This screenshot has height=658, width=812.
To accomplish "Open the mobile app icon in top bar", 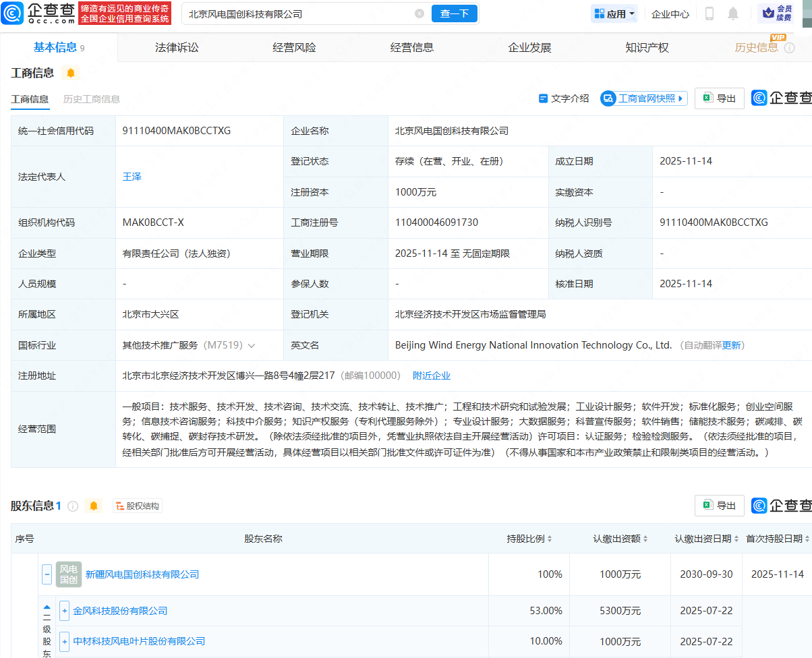I will (x=709, y=13).
